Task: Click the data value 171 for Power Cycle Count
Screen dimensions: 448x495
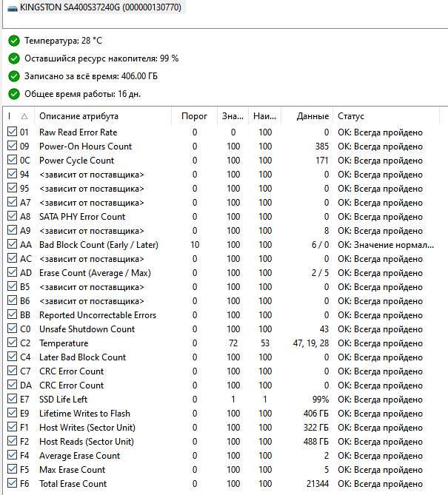Action: (x=322, y=161)
